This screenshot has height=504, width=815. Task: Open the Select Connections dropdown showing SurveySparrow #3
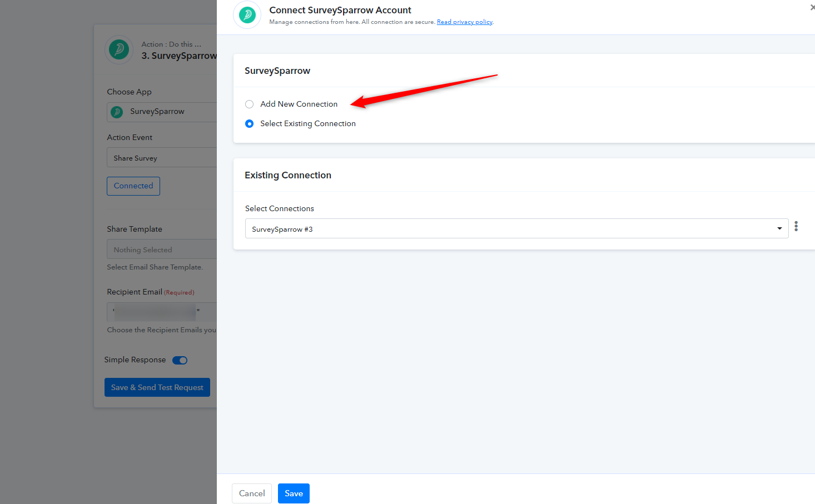pyautogui.click(x=516, y=228)
